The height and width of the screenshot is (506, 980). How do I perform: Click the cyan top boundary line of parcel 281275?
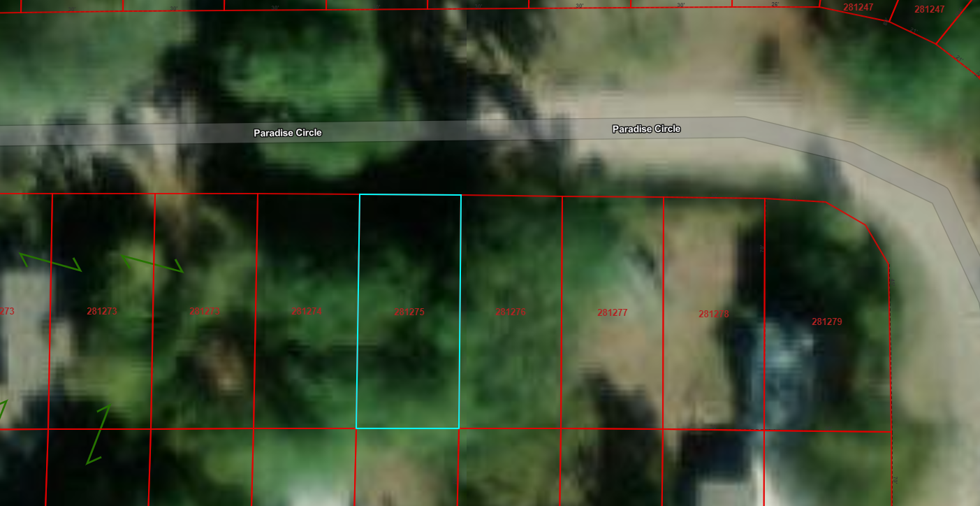click(410, 195)
